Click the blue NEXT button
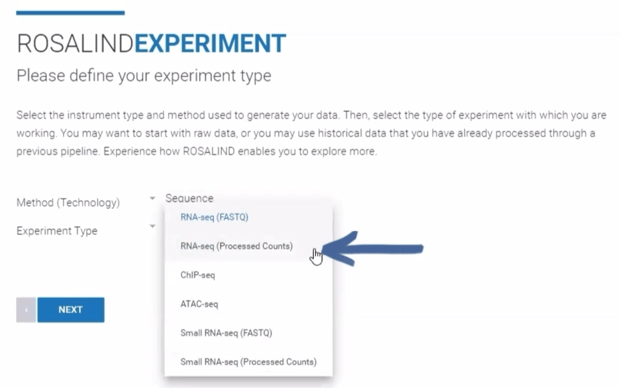Image resolution: width=620 pixels, height=388 pixels. (x=71, y=310)
